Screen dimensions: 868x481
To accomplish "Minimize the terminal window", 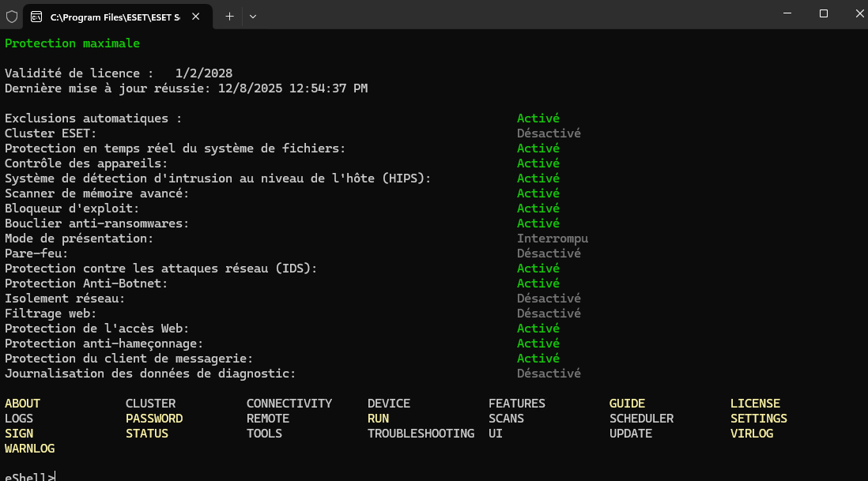I will tap(787, 14).
